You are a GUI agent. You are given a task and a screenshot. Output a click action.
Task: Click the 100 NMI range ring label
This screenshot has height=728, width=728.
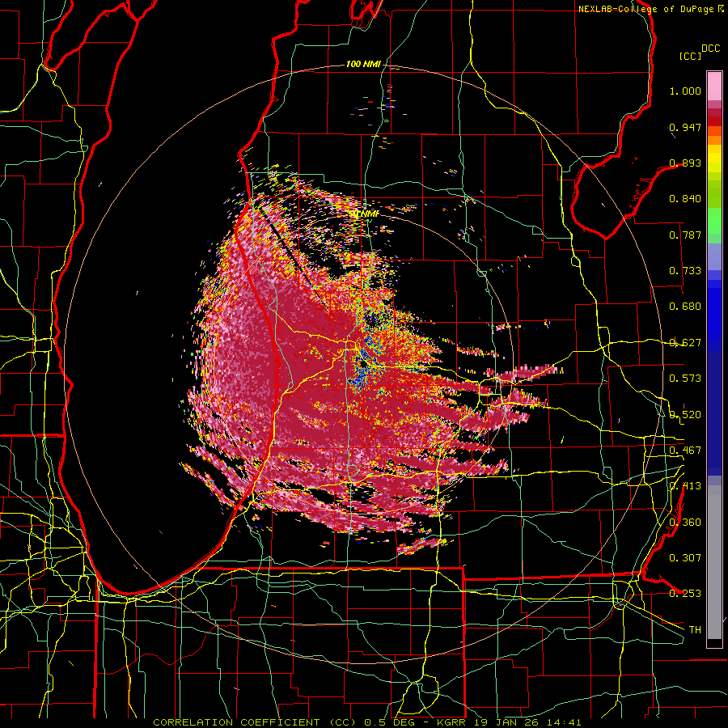point(363,64)
